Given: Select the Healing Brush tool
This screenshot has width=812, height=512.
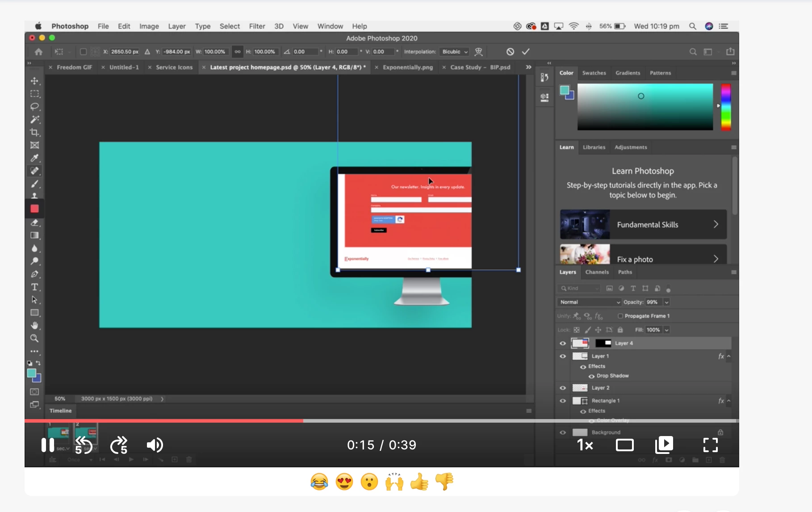Looking at the screenshot, I should click(x=34, y=171).
